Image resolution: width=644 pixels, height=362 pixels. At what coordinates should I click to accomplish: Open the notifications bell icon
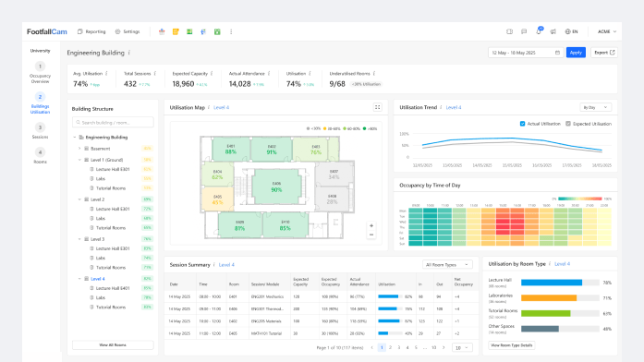pos(539,31)
